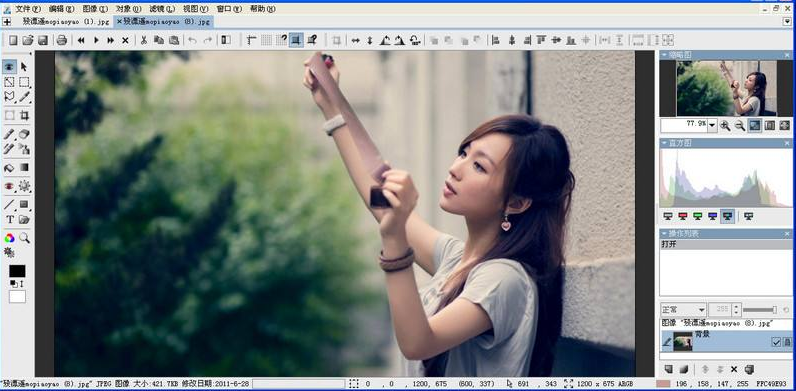Toggle the blue channel histogram button
796x391 pixels.
click(x=712, y=216)
